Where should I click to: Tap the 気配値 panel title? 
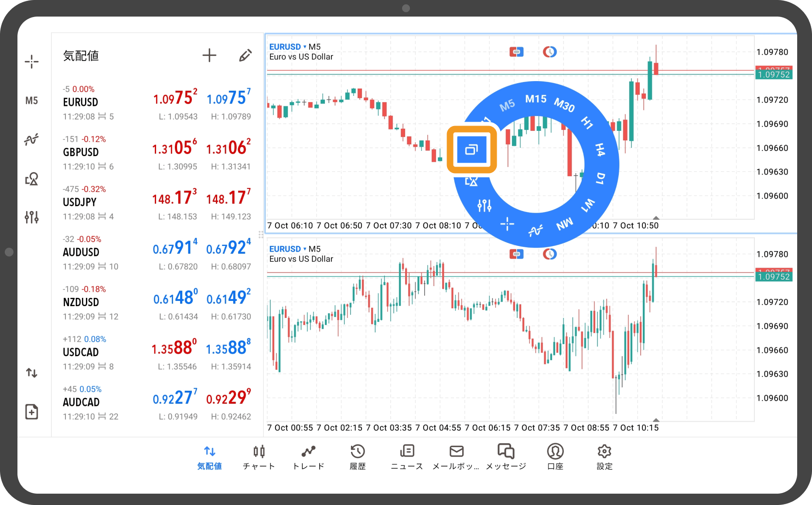[x=81, y=56]
